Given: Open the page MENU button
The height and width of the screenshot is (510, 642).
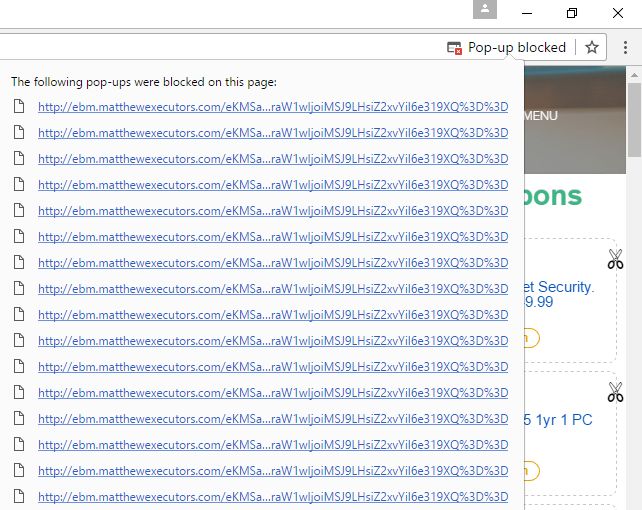Looking at the screenshot, I should [x=541, y=116].
